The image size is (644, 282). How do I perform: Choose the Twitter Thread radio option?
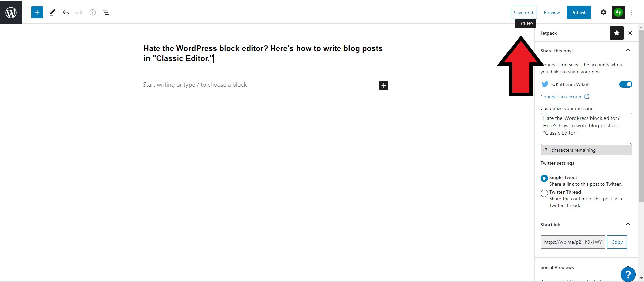(x=544, y=193)
